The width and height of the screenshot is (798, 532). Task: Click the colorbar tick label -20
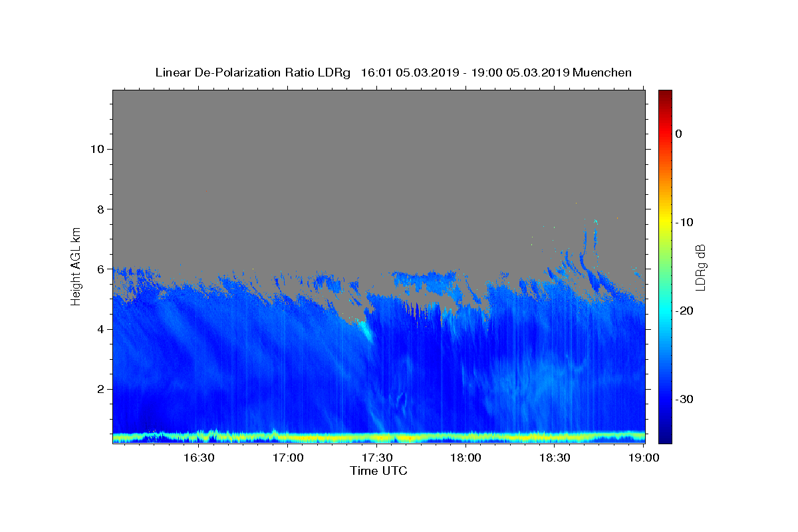(684, 311)
